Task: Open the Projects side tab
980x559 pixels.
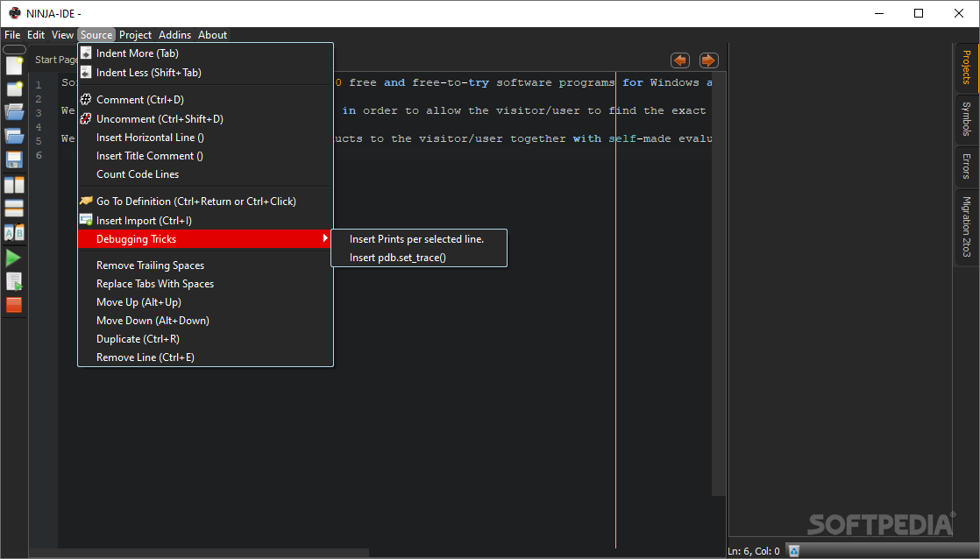Action: [966, 67]
